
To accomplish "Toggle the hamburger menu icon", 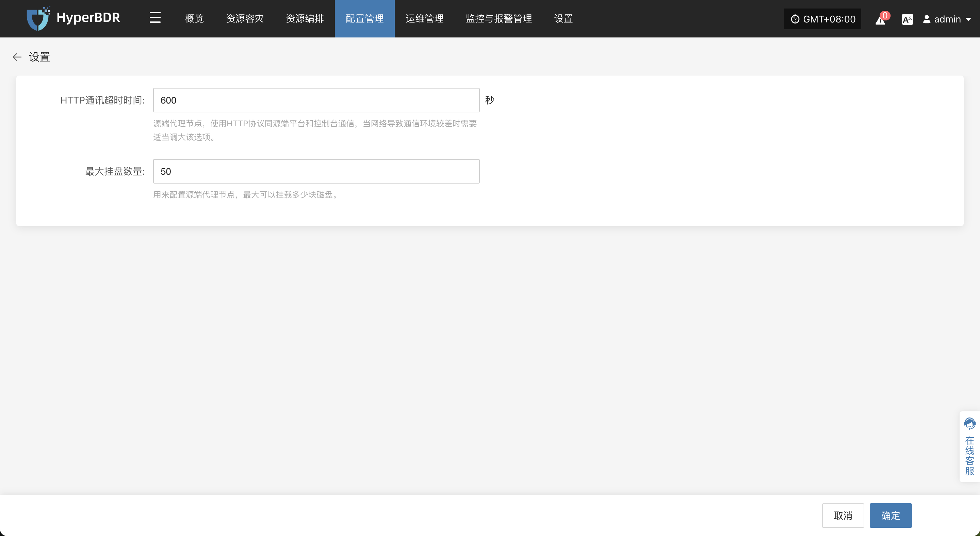I will tap(155, 18).
